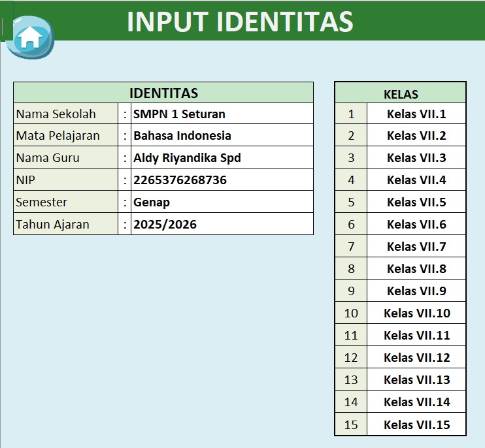Select row number 7 in Kelas table

tap(351, 247)
